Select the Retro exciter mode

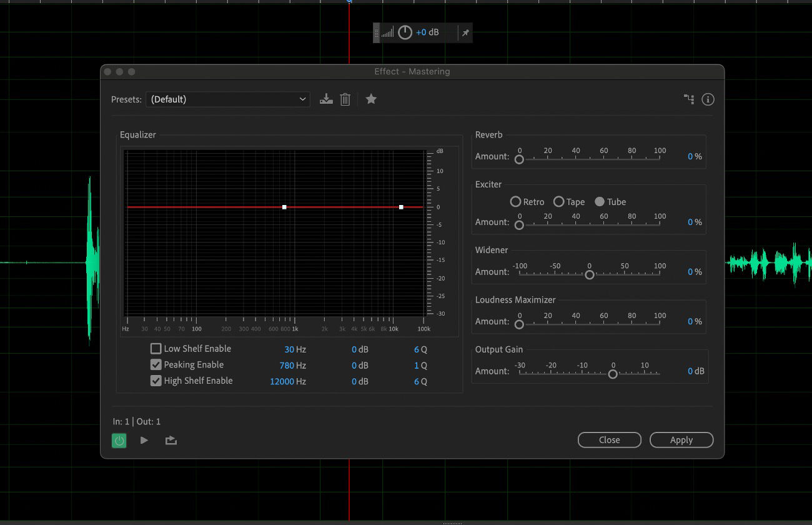(516, 201)
